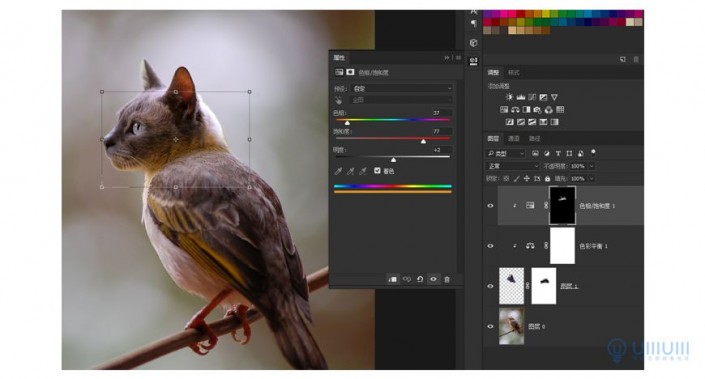Hide the Layer 0 bird background
Image resolution: width=705 pixels, height=379 pixels.
(491, 326)
